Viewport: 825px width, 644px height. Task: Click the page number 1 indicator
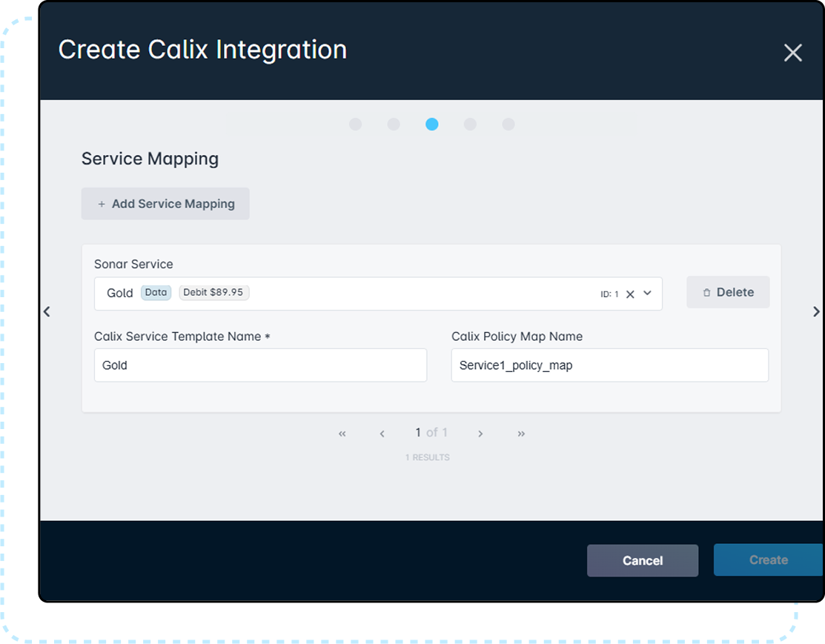pyautogui.click(x=418, y=433)
